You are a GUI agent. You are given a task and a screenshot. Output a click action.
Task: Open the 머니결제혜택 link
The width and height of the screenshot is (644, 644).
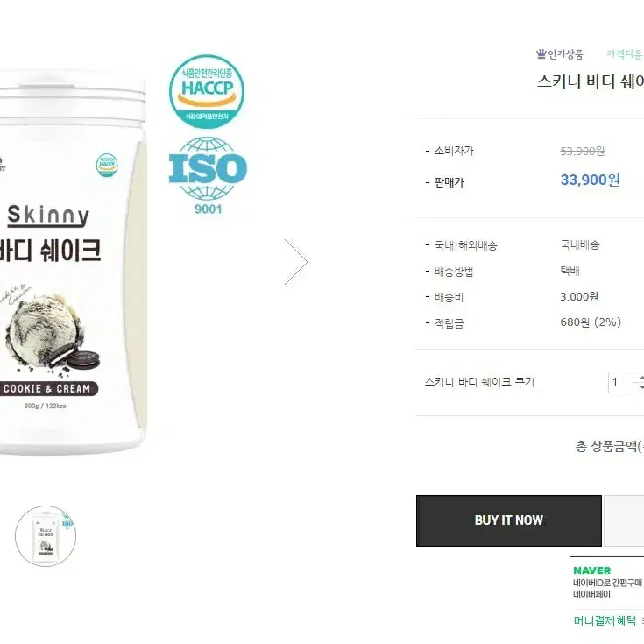[605, 620]
